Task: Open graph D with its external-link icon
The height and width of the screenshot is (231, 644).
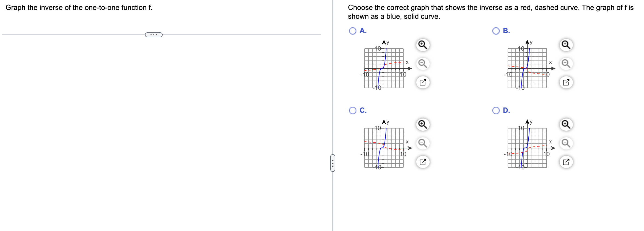Action: pyautogui.click(x=565, y=161)
